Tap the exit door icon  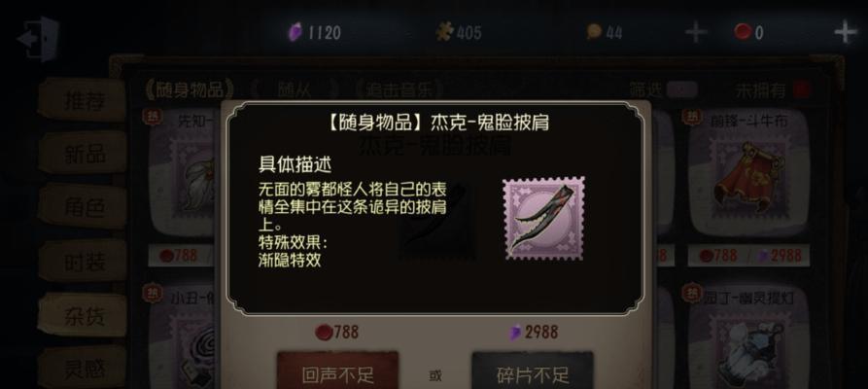(x=39, y=39)
